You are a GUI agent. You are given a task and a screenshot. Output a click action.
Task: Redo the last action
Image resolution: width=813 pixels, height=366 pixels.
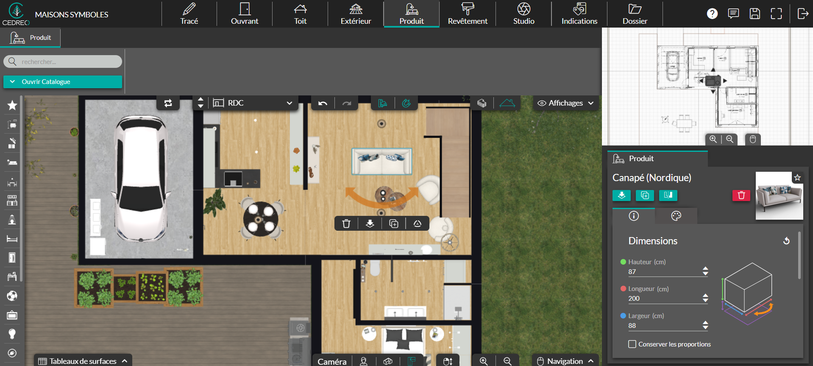[x=346, y=103]
